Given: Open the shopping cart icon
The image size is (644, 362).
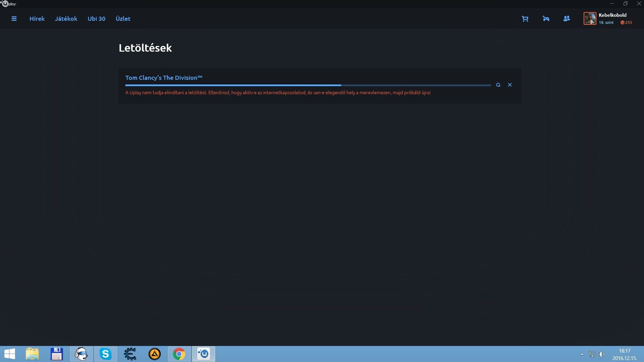Looking at the screenshot, I should [525, 19].
